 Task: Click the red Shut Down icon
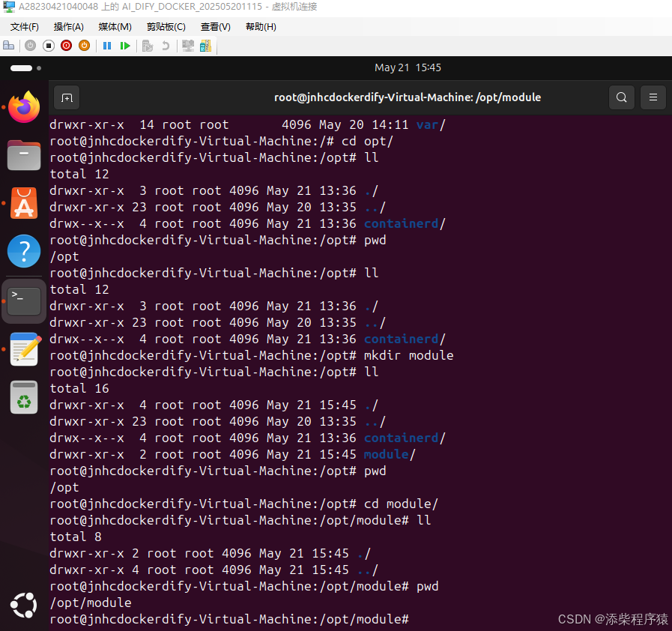click(x=67, y=46)
